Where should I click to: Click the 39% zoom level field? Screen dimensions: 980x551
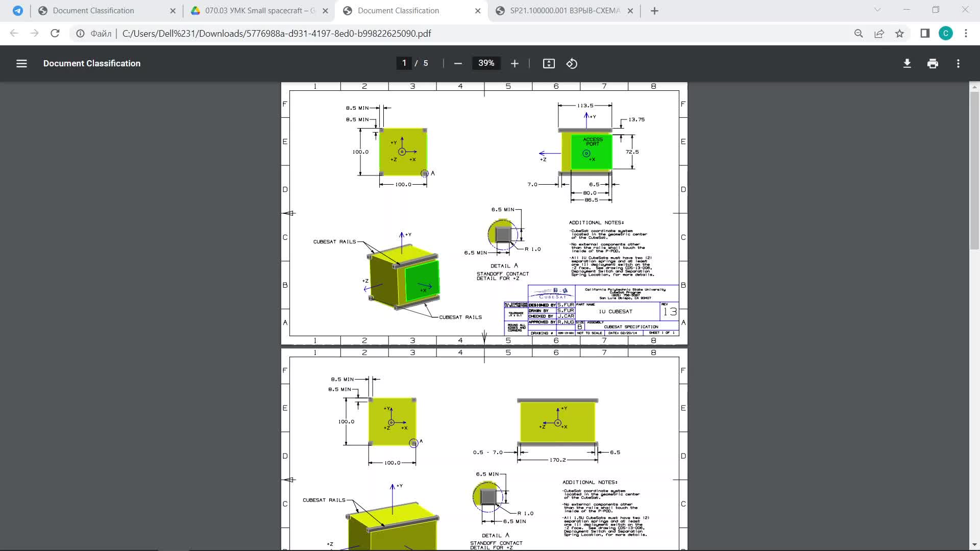(486, 63)
